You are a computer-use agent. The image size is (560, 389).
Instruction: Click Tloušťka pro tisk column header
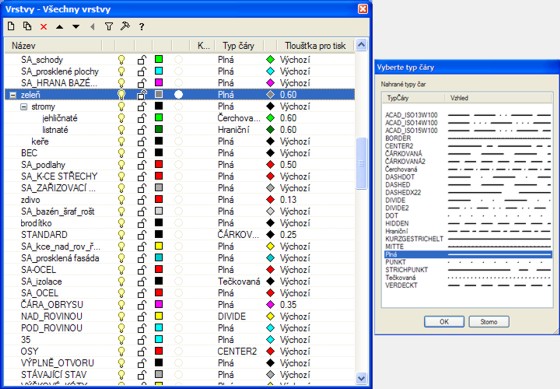[315, 46]
